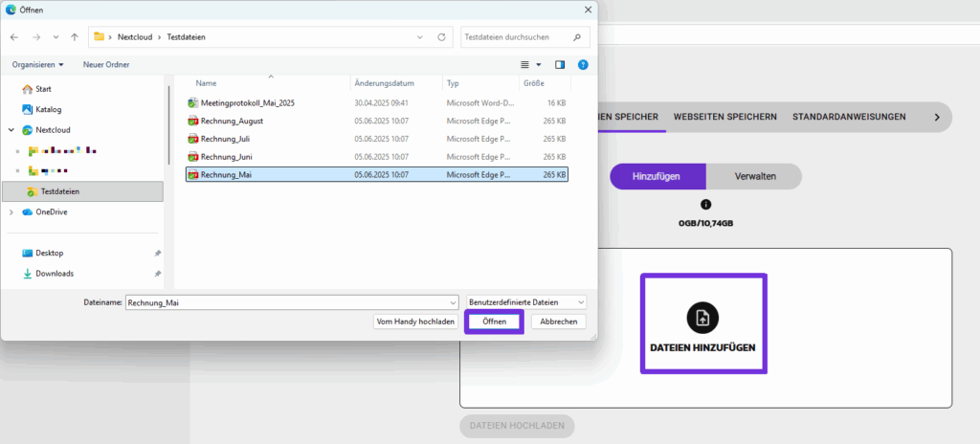Click the Öffnen button
Screen dimensions: 980x444
pos(493,322)
